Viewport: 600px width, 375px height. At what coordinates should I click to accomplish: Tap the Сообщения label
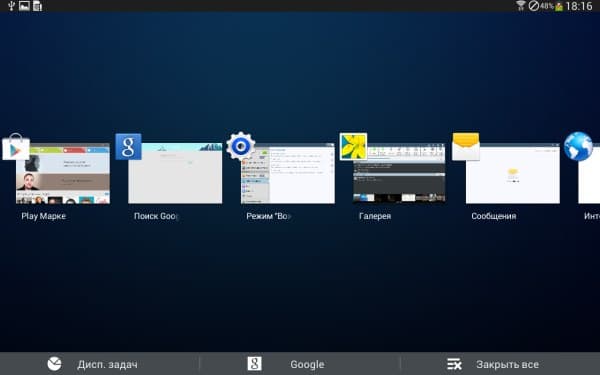(494, 216)
